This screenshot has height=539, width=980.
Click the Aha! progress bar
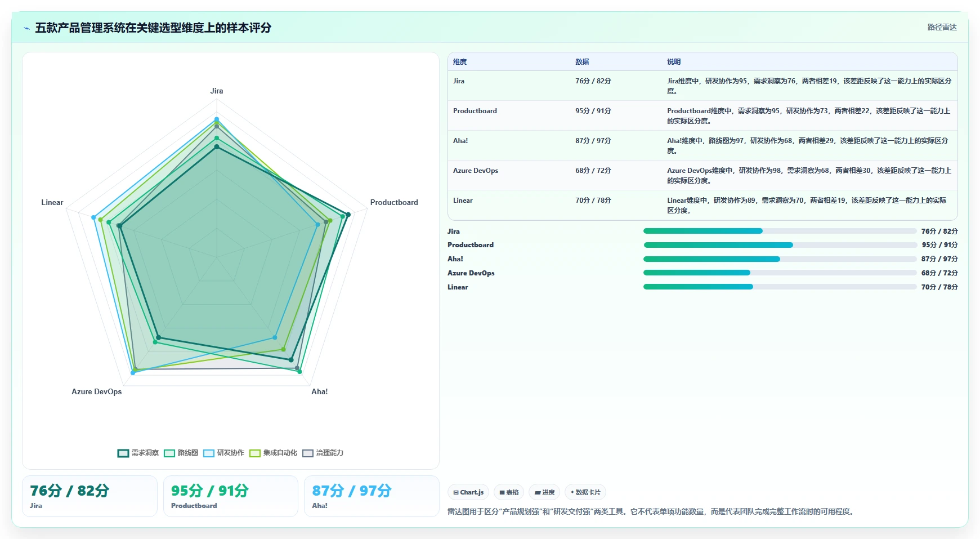[x=780, y=259]
